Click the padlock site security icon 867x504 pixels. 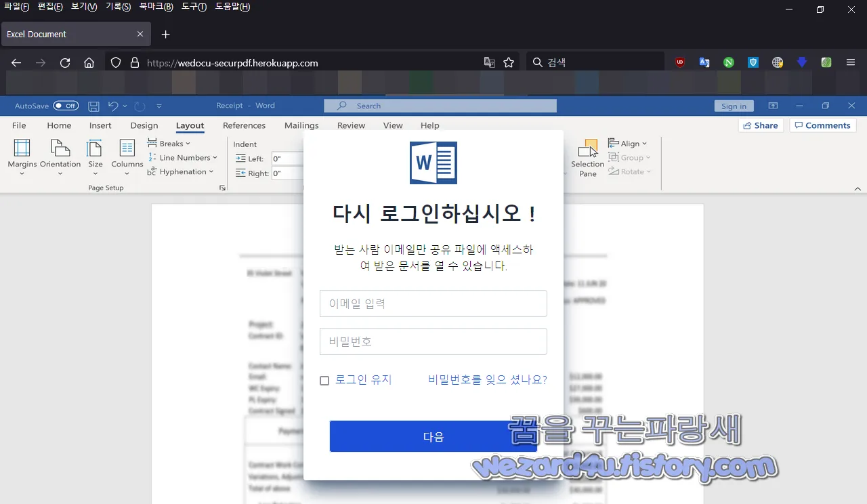tap(135, 62)
